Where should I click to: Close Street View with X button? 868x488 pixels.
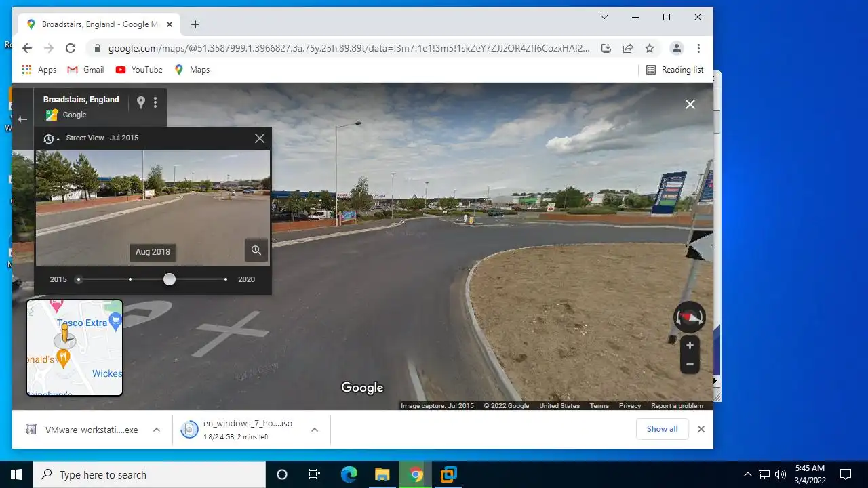point(690,104)
